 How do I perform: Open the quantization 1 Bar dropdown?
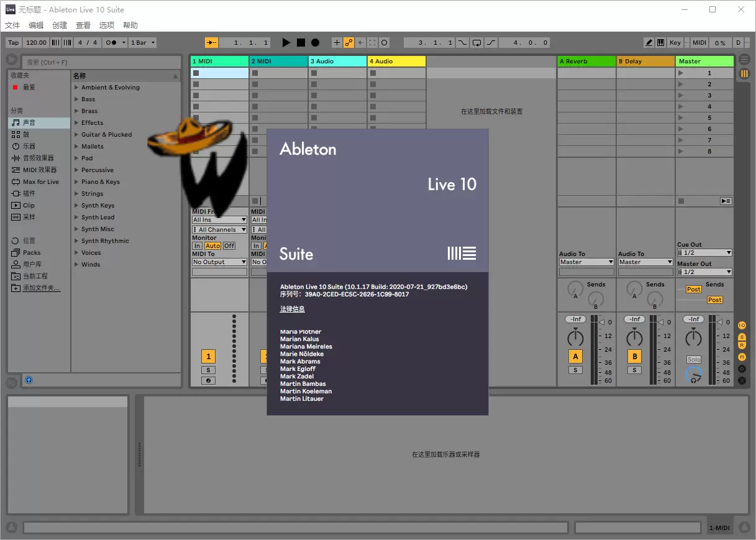tap(143, 43)
